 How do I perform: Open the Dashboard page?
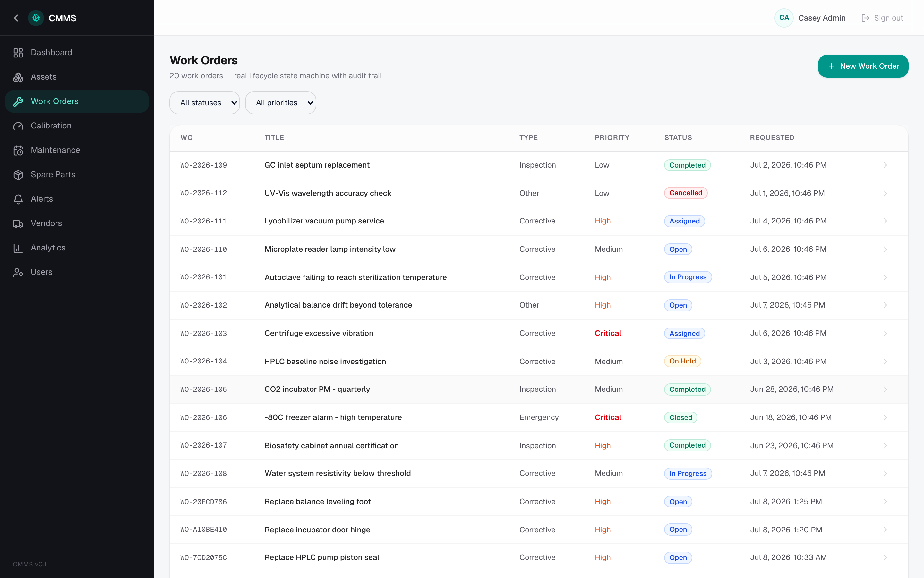tap(77, 53)
